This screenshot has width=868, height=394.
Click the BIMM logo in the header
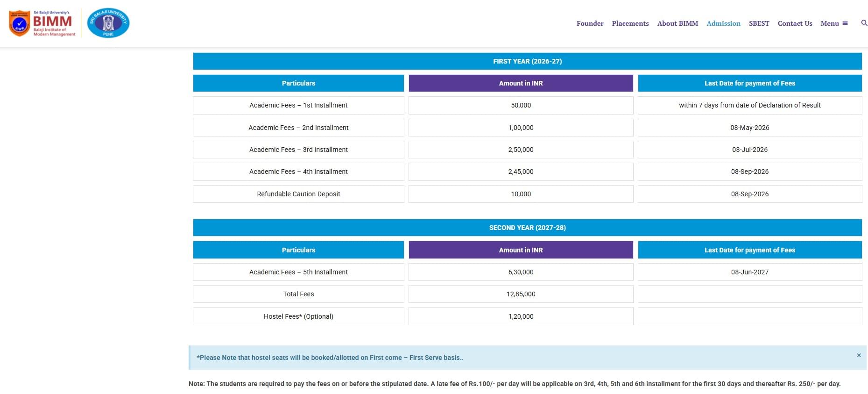[42, 23]
